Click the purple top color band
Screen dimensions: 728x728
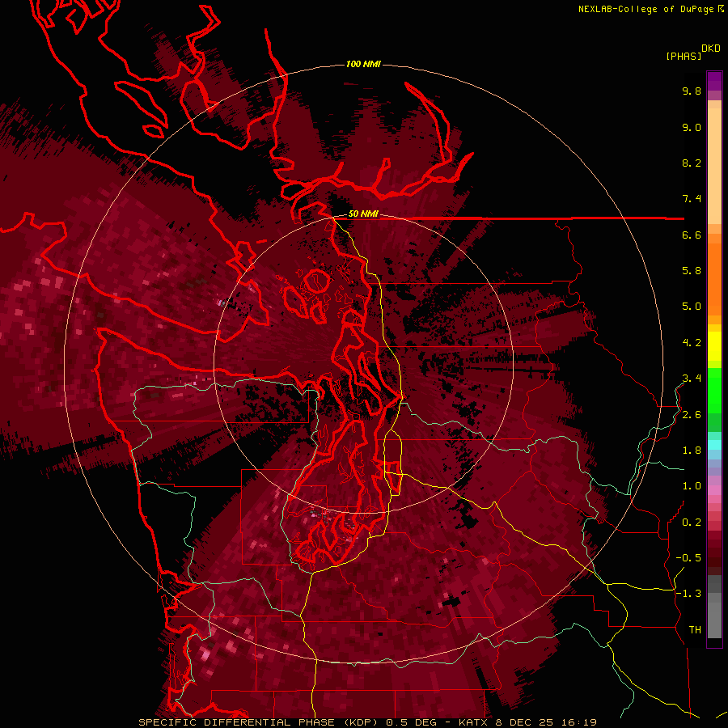point(714,81)
